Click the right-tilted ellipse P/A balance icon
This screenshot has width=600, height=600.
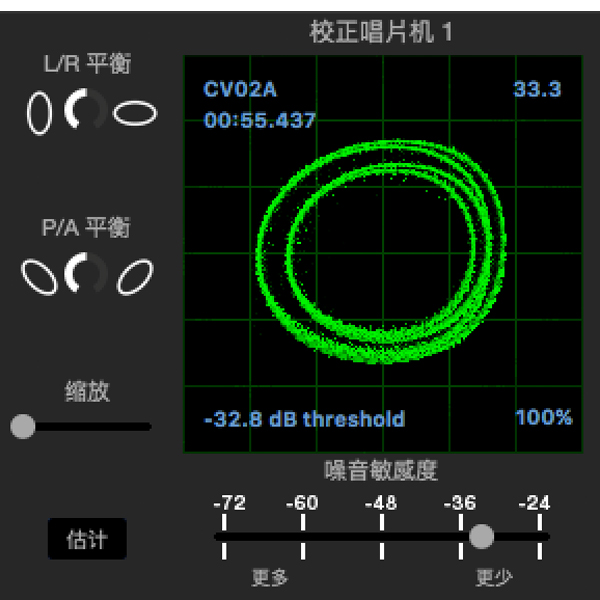tap(134, 276)
